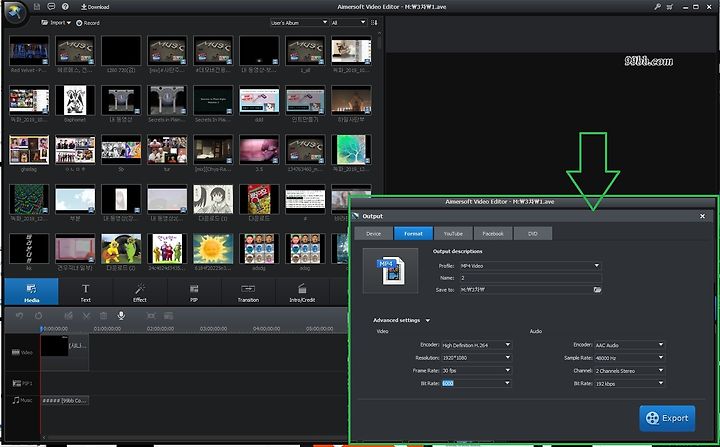Select the Red Velvet media thumbnail
This screenshot has width=720, height=447.
29,51
